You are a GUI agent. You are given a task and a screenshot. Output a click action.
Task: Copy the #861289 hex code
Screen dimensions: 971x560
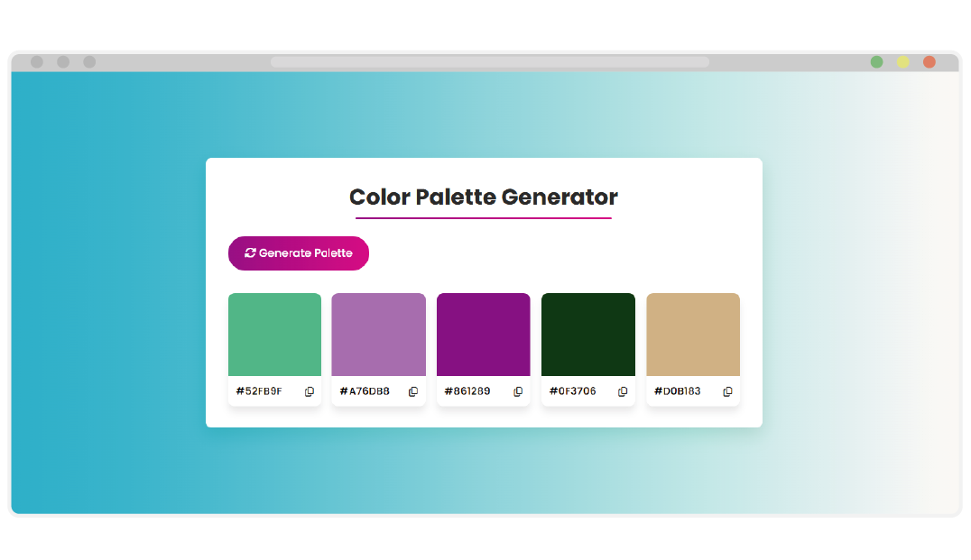[x=518, y=391]
